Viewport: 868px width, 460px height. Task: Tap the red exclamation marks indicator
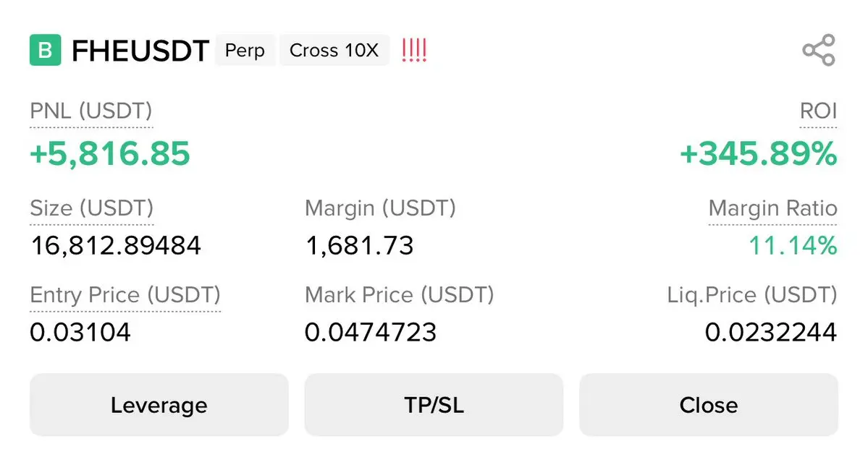(x=414, y=51)
